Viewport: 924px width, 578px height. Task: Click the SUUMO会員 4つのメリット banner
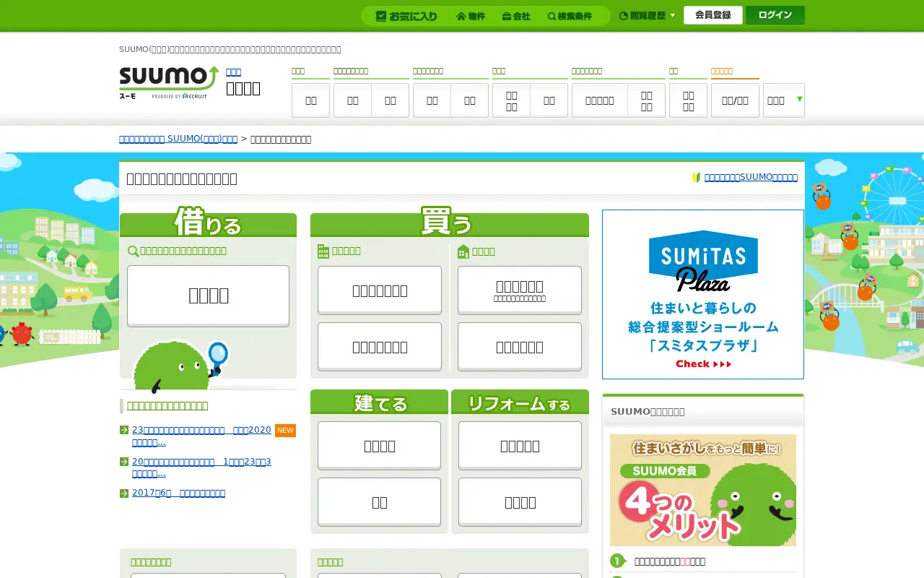pyautogui.click(x=703, y=490)
